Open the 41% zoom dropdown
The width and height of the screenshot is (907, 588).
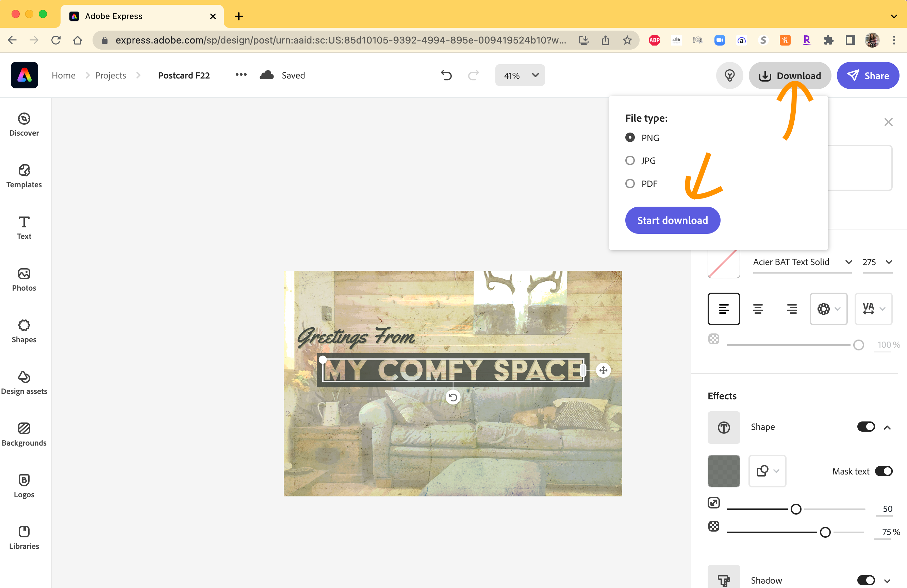pos(520,75)
